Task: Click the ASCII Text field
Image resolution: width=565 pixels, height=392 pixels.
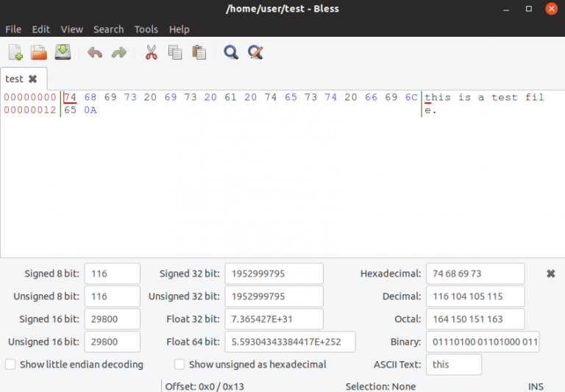Action: (453, 365)
